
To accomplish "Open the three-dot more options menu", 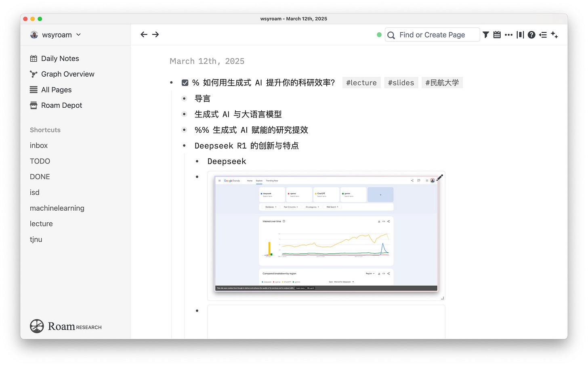I will click(509, 35).
